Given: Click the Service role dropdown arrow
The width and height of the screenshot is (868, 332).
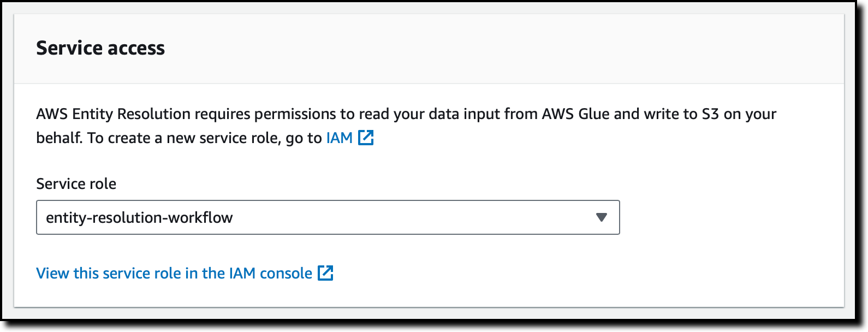Looking at the screenshot, I should (x=601, y=217).
